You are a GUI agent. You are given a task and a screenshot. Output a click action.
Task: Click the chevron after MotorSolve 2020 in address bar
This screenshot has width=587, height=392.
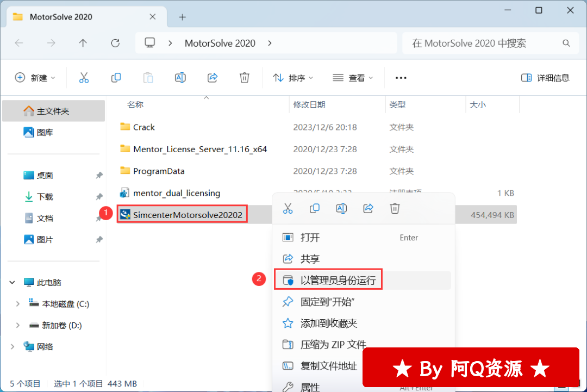pyautogui.click(x=270, y=43)
